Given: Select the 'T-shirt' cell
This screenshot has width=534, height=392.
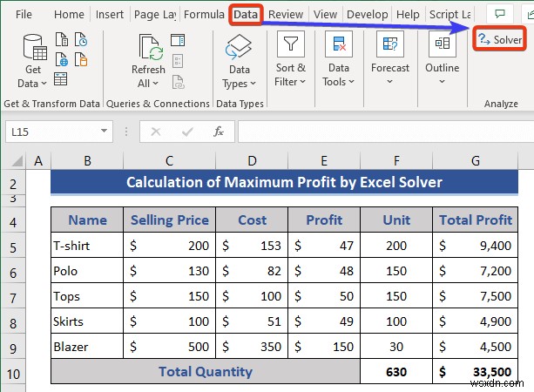Looking at the screenshot, I should pos(87,245).
